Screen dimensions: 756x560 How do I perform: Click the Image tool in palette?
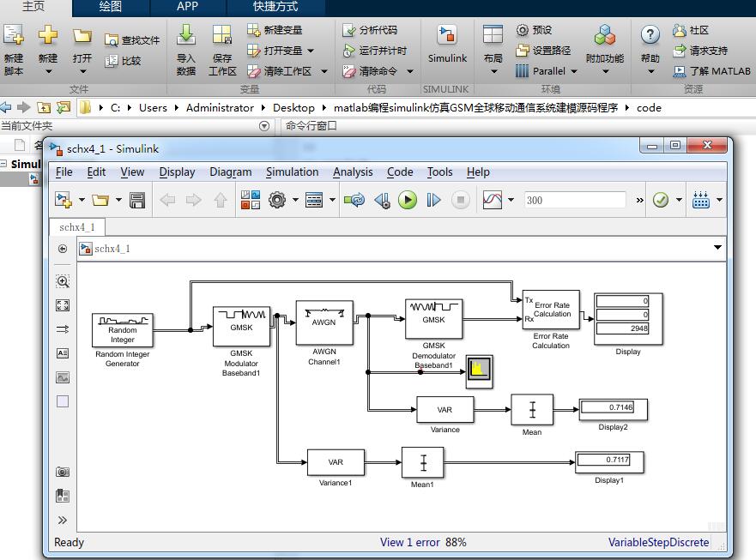click(x=63, y=377)
